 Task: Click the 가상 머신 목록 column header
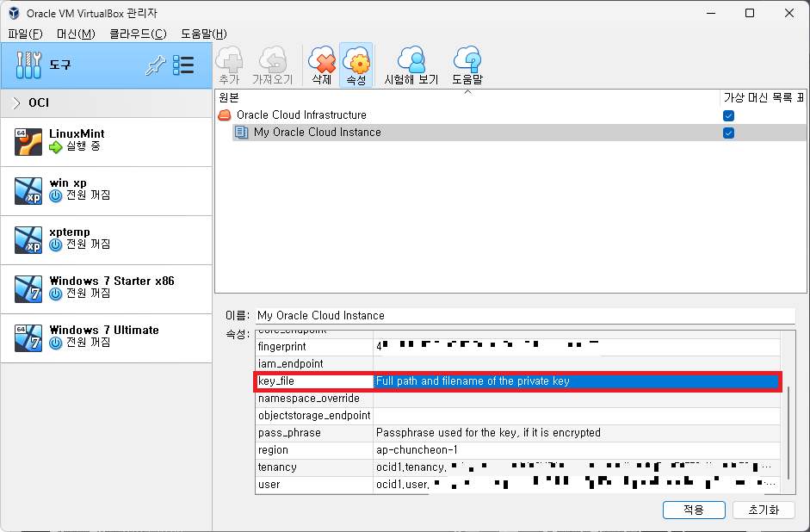pos(763,97)
